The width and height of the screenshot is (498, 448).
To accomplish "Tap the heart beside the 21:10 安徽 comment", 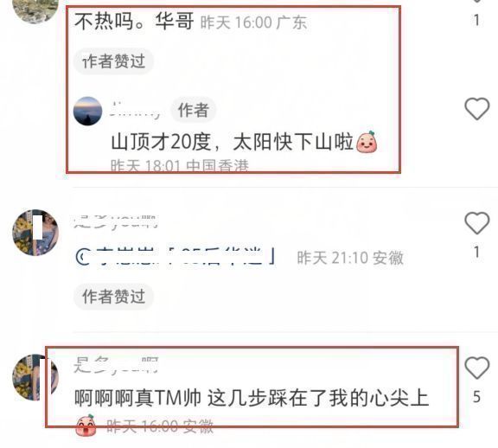I will (x=476, y=223).
